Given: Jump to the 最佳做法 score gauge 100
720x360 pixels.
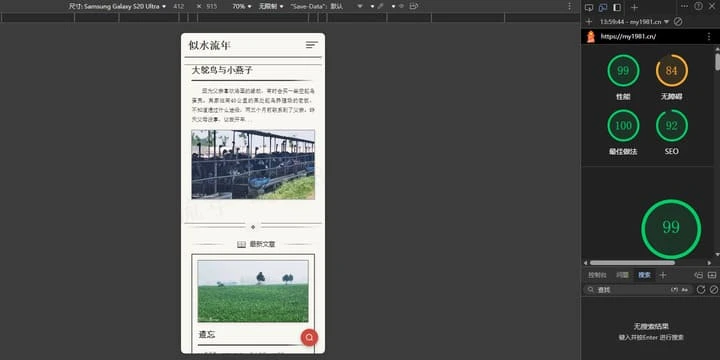Looking at the screenshot, I should (623, 126).
